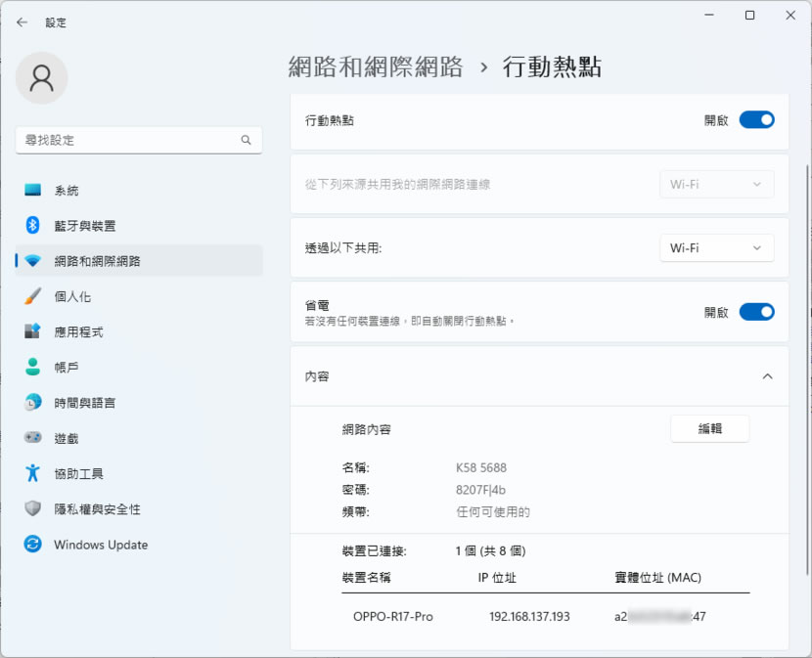Image resolution: width=812 pixels, height=658 pixels.
Task: Click the band value 任何可使用的
Action: [x=492, y=512]
